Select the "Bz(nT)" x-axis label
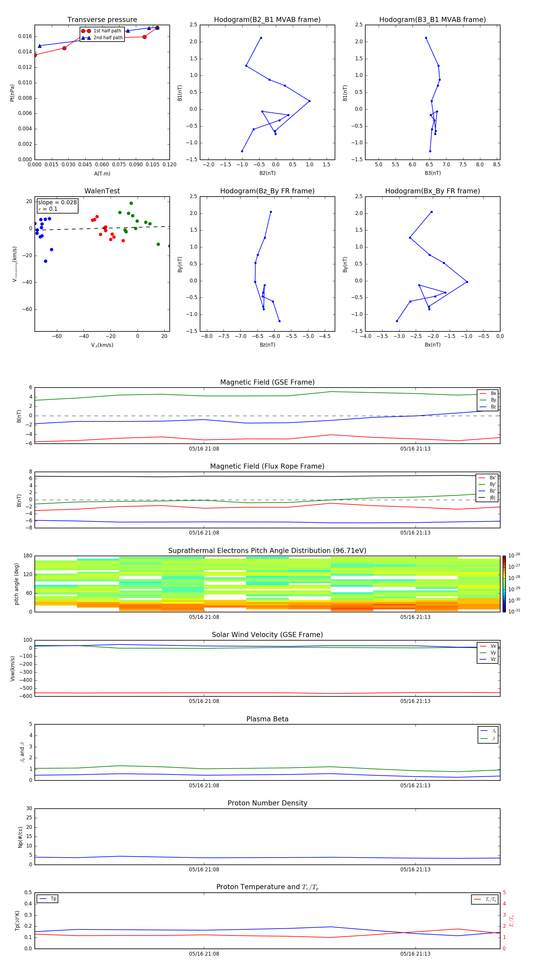The width and height of the screenshot is (535, 980). (x=267, y=345)
